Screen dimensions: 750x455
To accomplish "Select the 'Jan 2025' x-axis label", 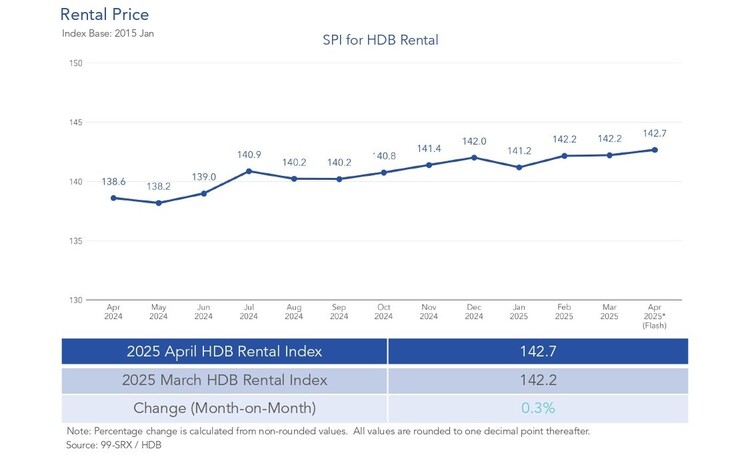I will [x=519, y=311].
